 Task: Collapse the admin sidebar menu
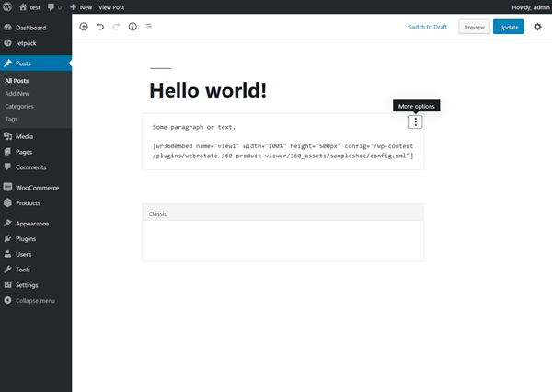29,301
